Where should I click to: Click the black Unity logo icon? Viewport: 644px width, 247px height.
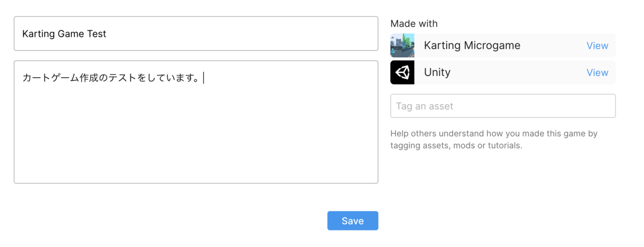402,72
